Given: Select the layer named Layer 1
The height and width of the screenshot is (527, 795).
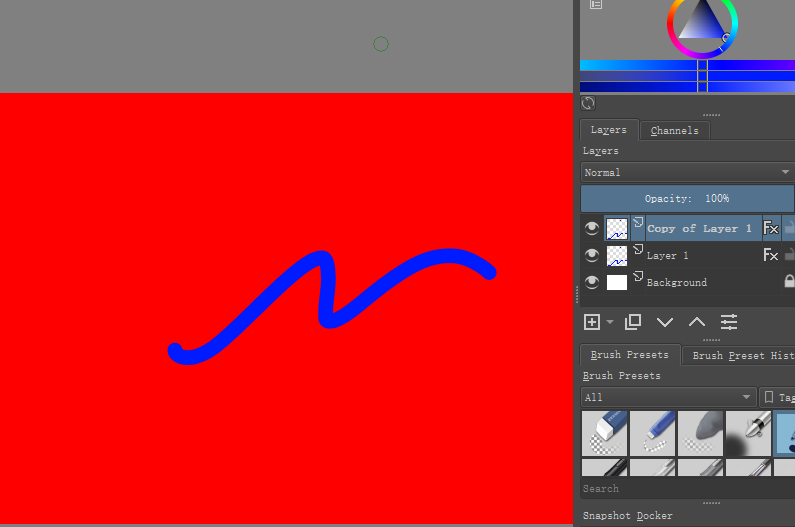Looking at the screenshot, I should (x=667, y=256).
